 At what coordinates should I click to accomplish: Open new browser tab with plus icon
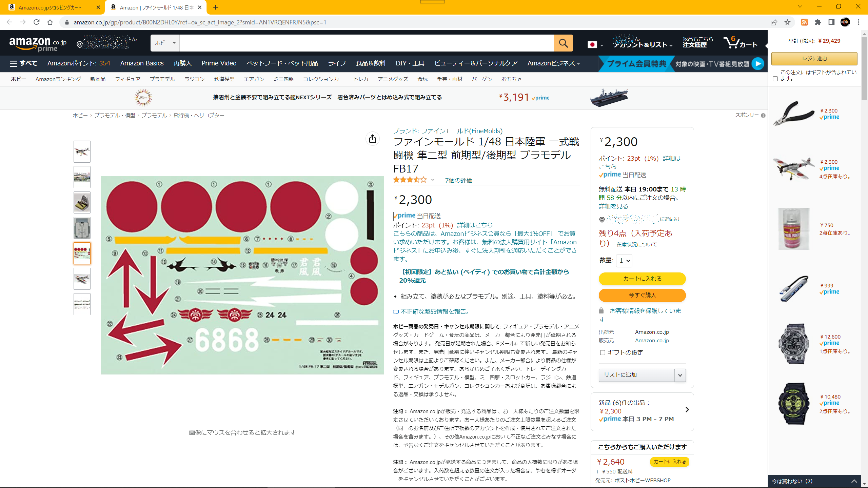point(216,7)
